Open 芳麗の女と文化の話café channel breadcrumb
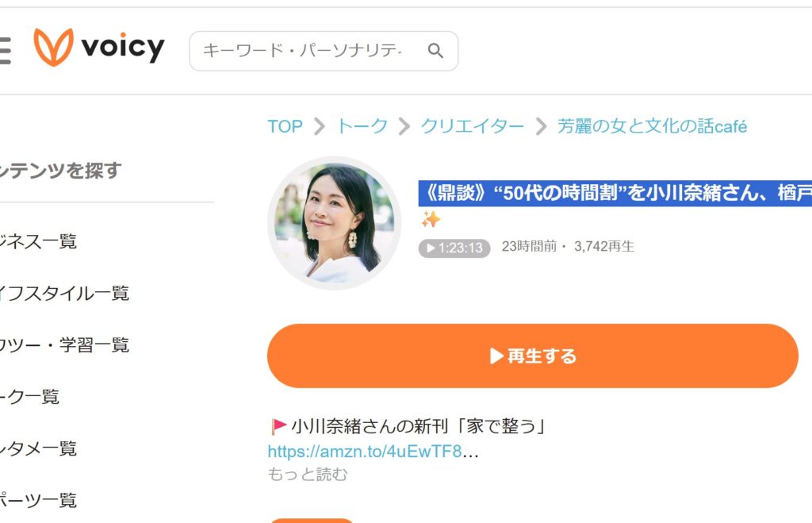This screenshot has width=812, height=523. click(652, 126)
